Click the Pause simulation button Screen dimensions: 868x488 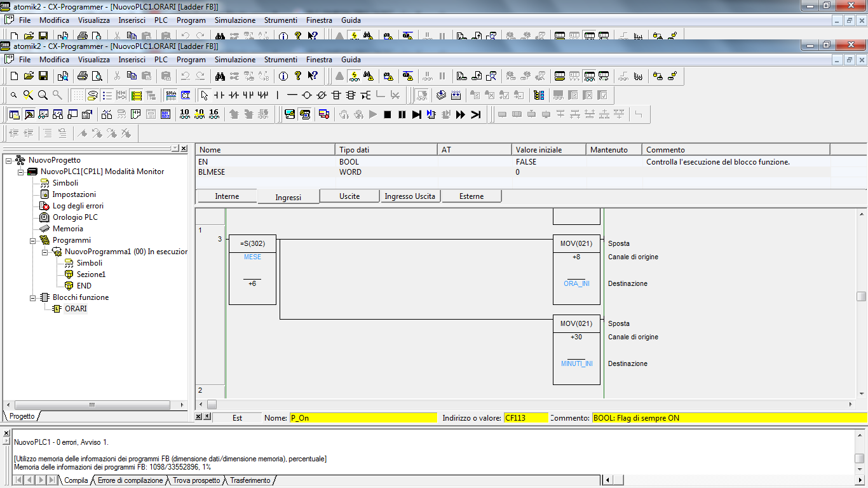coord(402,114)
